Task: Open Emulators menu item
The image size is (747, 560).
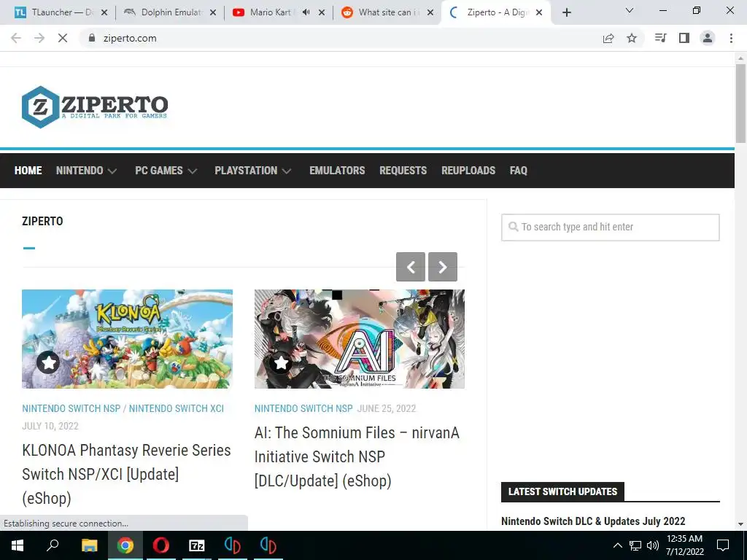Action: tap(337, 171)
